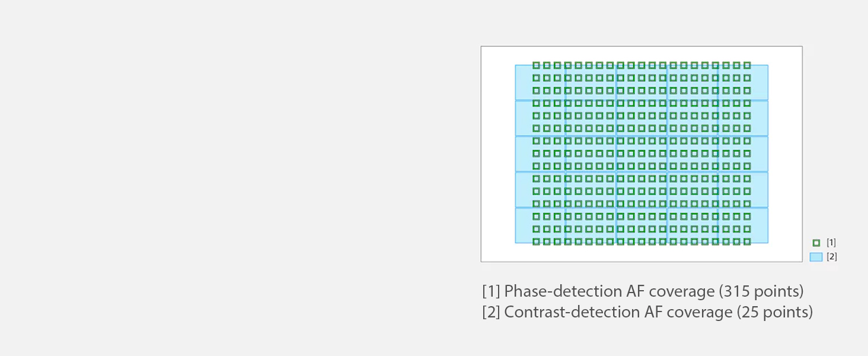
Task: Click the green square legend icon
Action: 816,243
